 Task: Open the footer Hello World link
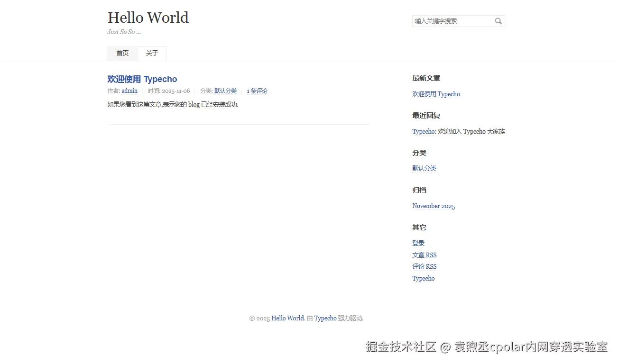pos(287,318)
